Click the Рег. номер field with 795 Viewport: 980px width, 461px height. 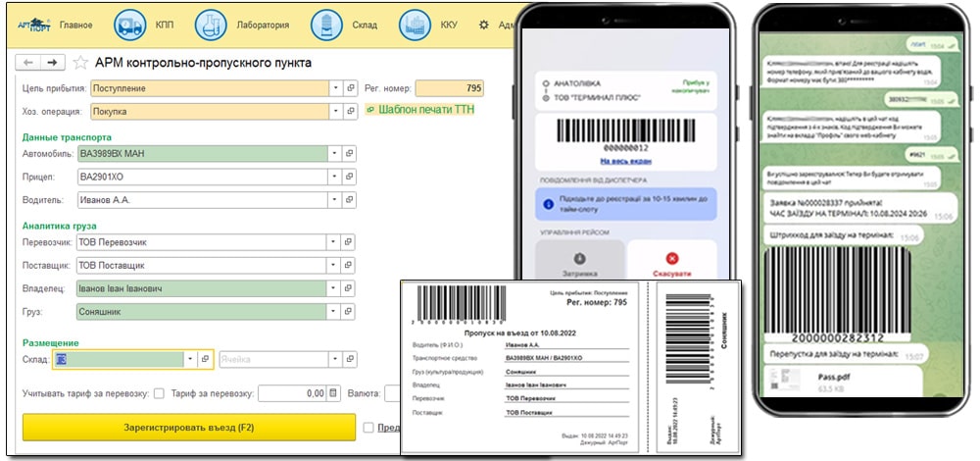[450, 88]
